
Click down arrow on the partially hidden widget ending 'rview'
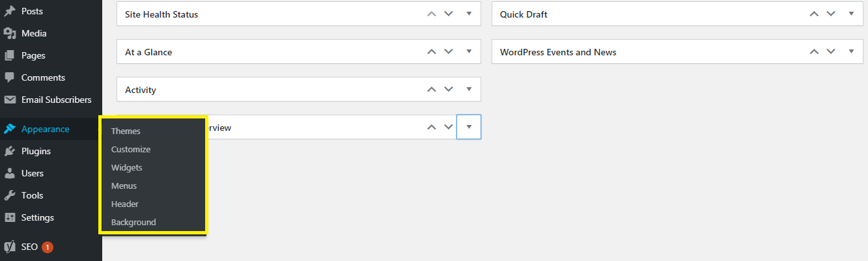point(448,127)
